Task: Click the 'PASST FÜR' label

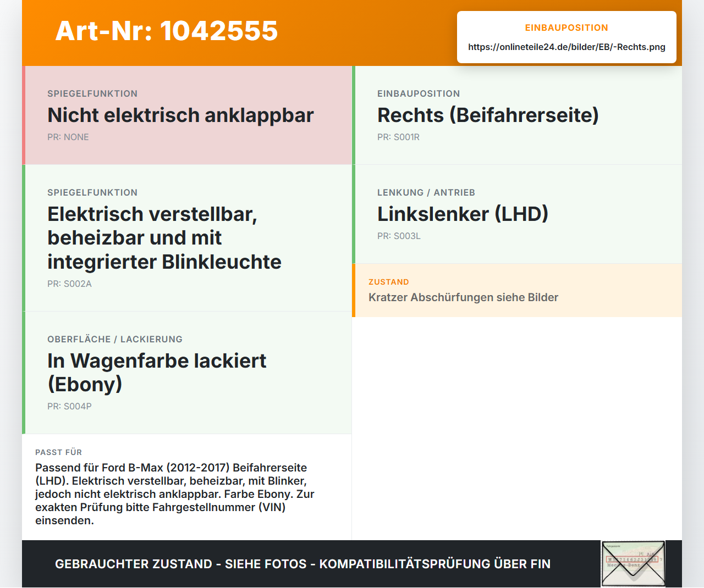Action: point(58,452)
